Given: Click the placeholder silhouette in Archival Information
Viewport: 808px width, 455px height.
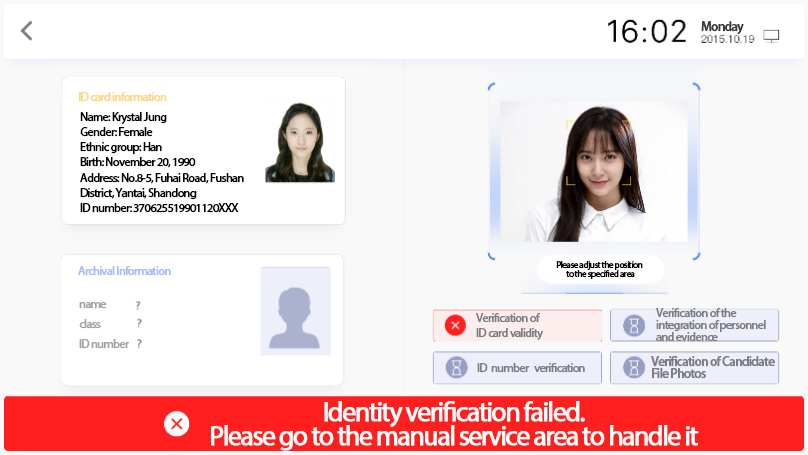Looking at the screenshot, I should 295,311.
